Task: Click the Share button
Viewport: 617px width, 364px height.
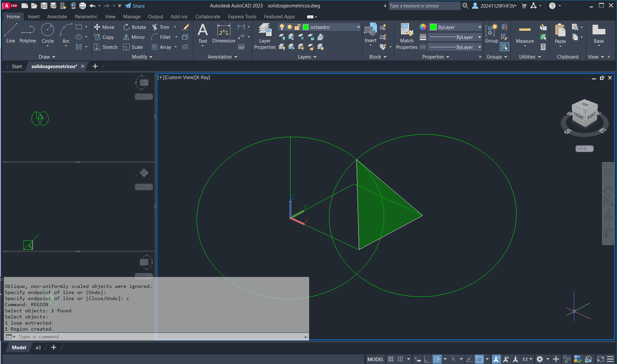Action: click(135, 6)
